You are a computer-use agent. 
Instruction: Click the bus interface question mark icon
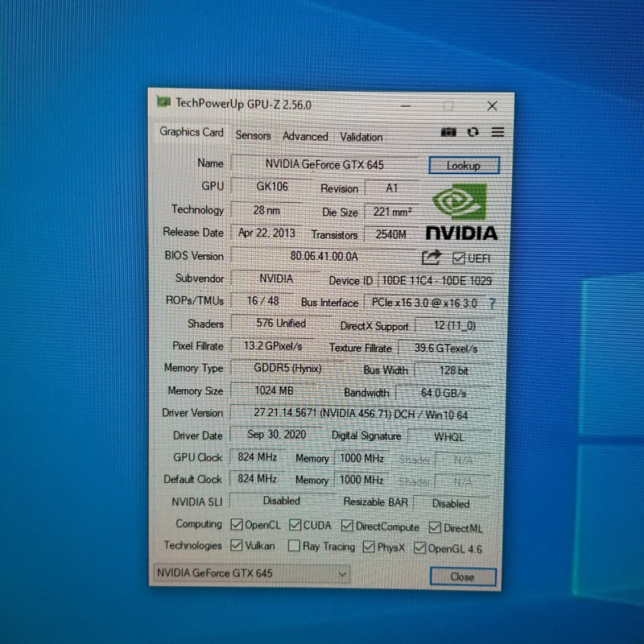click(x=492, y=304)
